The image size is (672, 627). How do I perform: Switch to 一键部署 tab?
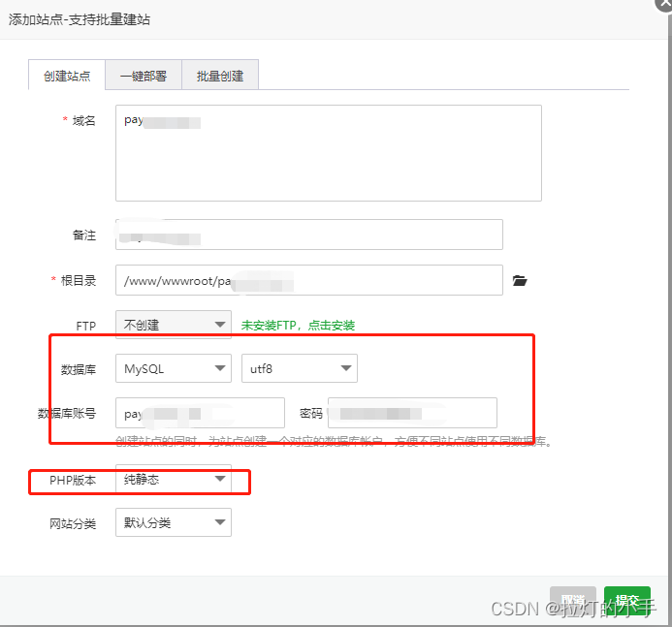pos(144,76)
